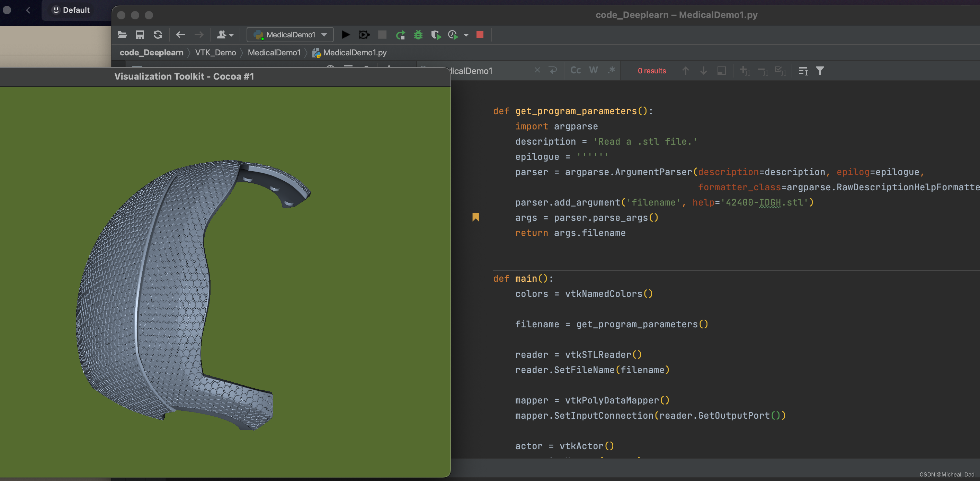Viewport: 980px width, 481px height.
Task: Open the user account dropdown in toolbar
Action: [224, 35]
